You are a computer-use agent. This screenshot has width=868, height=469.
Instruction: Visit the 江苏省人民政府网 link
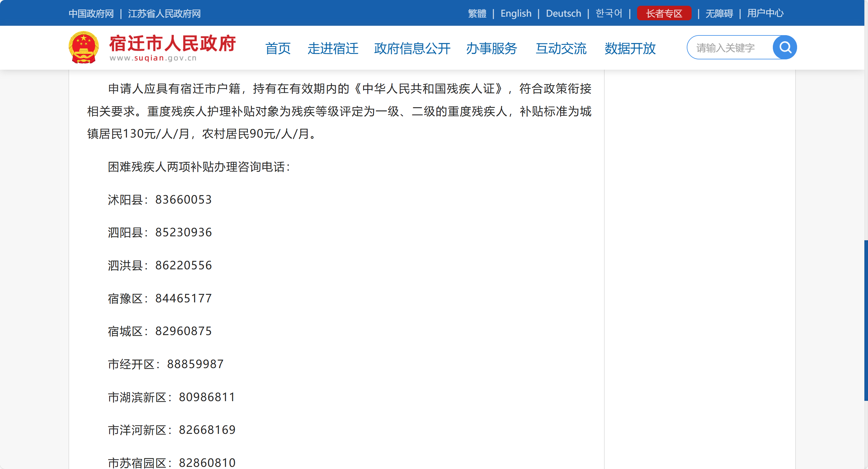pyautogui.click(x=164, y=13)
